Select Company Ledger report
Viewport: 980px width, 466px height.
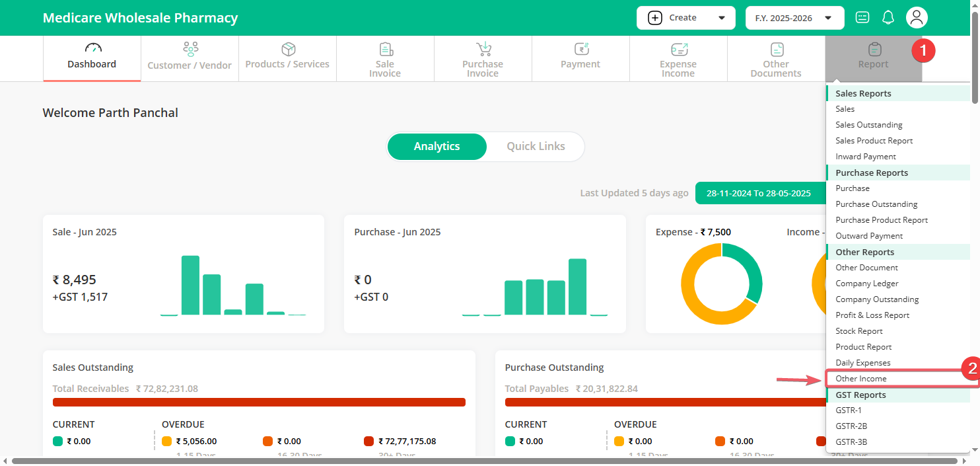(867, 284)
